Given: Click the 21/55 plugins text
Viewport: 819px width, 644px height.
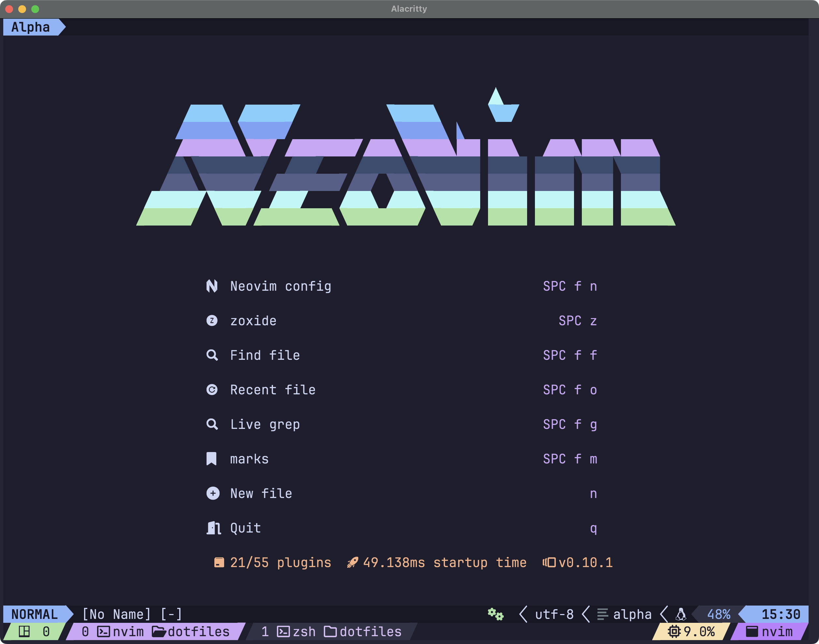Looking at the screenshot, I should coord(280,563).
